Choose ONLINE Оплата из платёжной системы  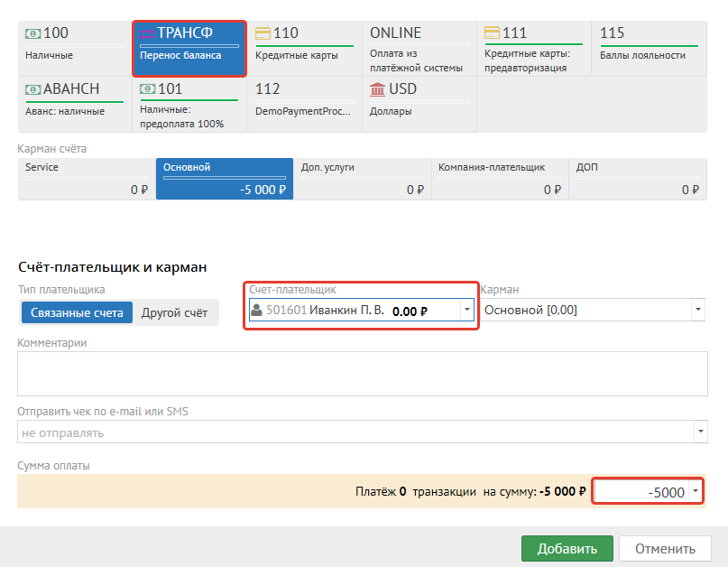[x=419, y=49]
